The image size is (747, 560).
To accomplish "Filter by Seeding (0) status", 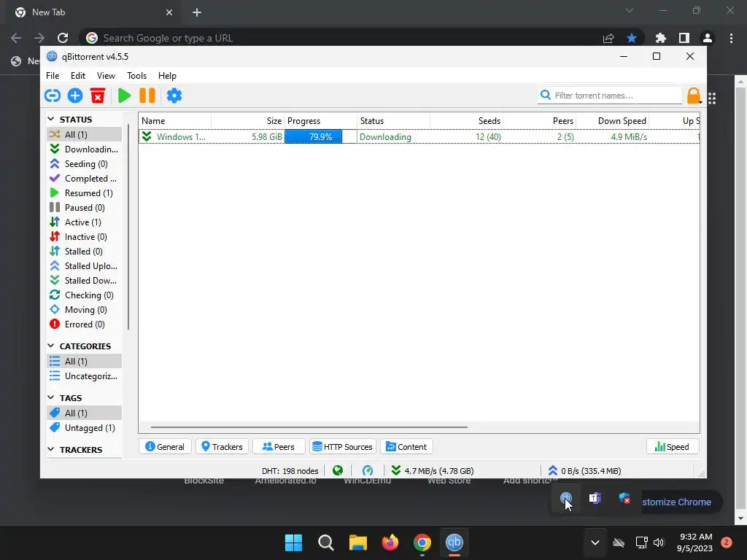I will point(85,164).
